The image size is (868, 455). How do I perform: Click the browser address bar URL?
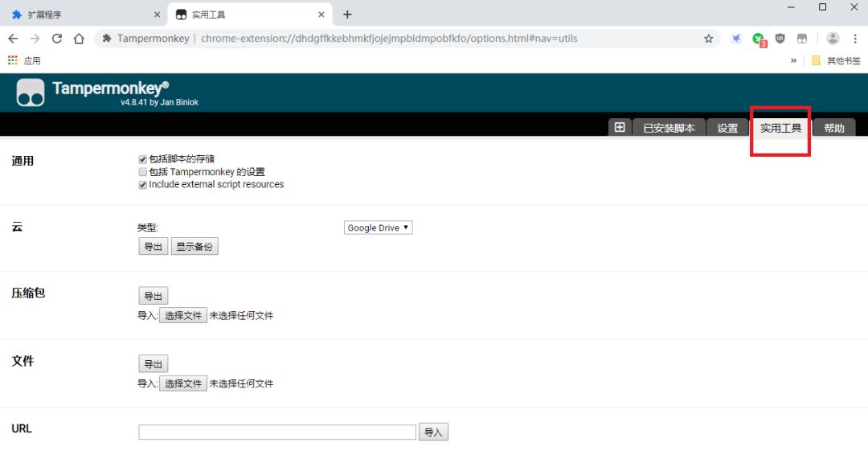(x=389, y=39)
